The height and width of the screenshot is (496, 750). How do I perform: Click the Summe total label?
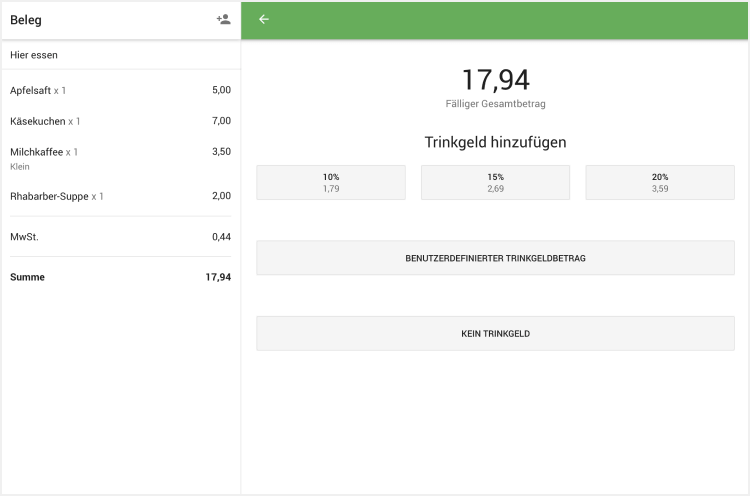tap(27, 277)
